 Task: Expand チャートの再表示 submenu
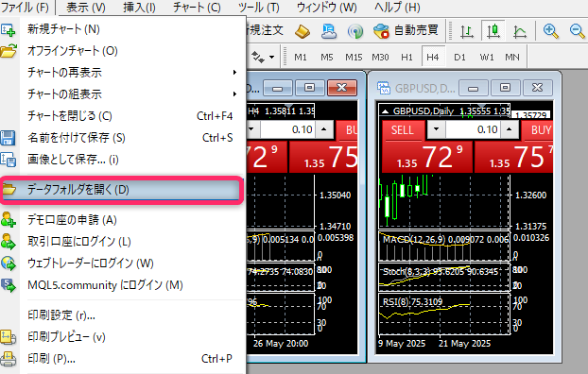[122, 73]
